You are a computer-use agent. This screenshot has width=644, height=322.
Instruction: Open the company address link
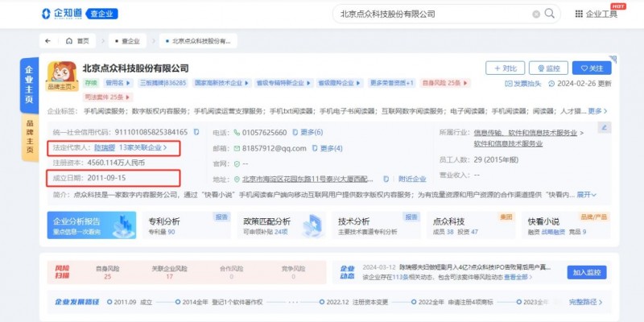click(308, 179)
